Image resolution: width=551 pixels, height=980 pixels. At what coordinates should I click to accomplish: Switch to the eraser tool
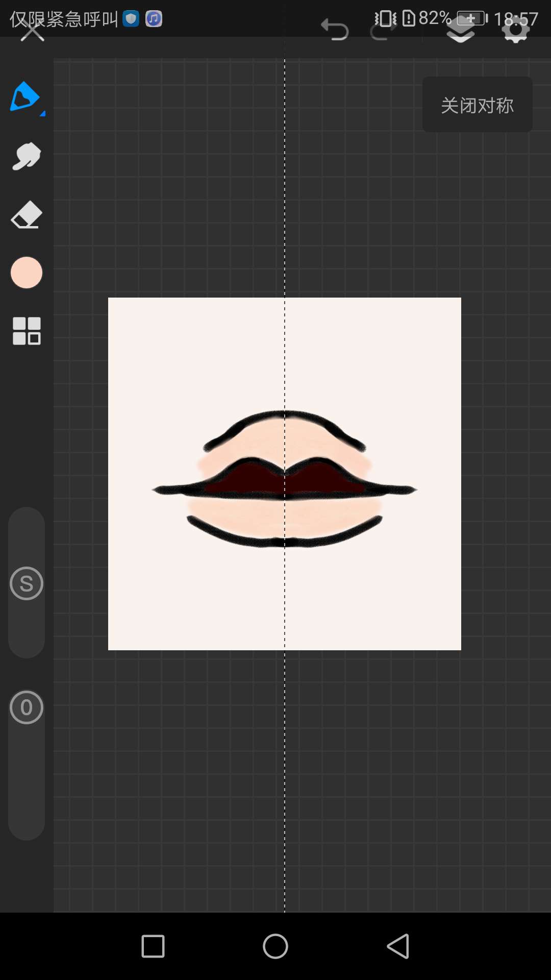27,215
